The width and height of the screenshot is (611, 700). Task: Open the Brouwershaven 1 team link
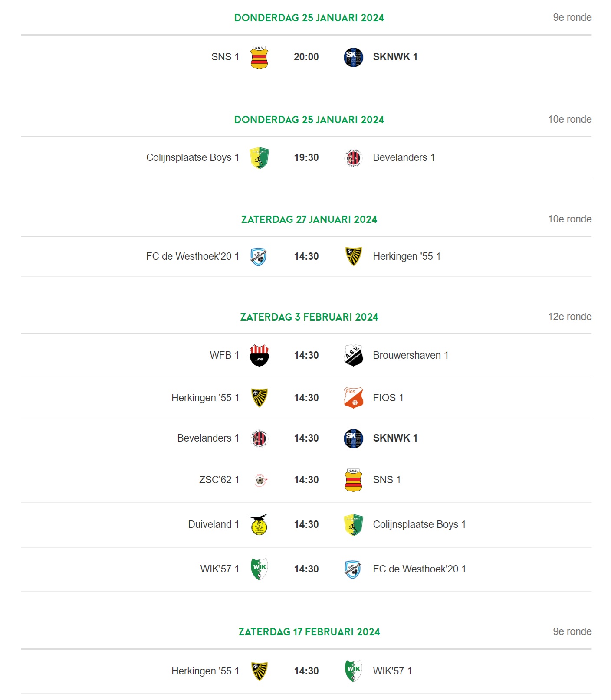pyautogui.click(x=411, y=356)
